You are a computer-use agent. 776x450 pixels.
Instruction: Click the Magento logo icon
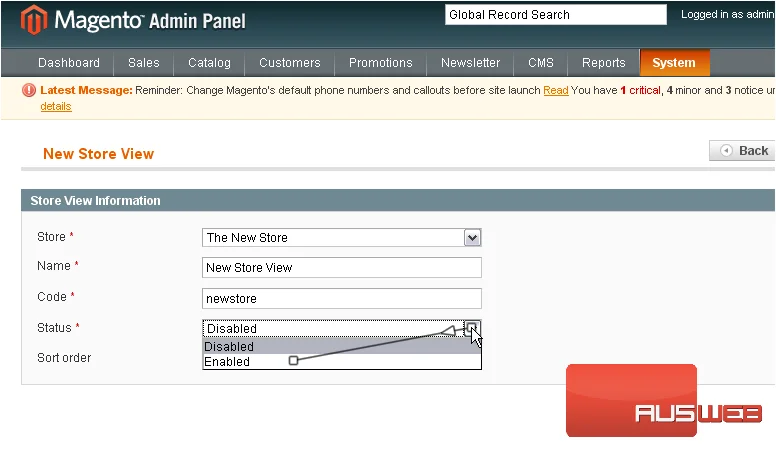[34, 20]
